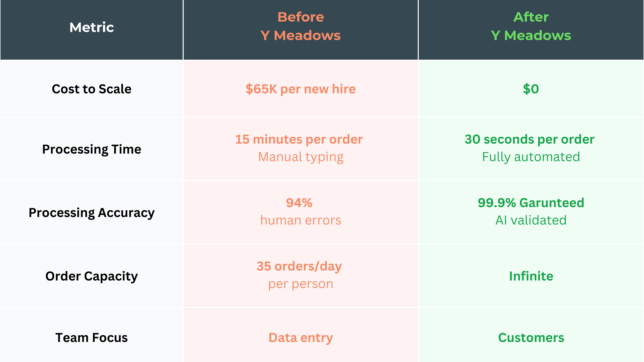The image size is (644, 362).
Task: Click the Customers cell
Action: click(531, 338)
